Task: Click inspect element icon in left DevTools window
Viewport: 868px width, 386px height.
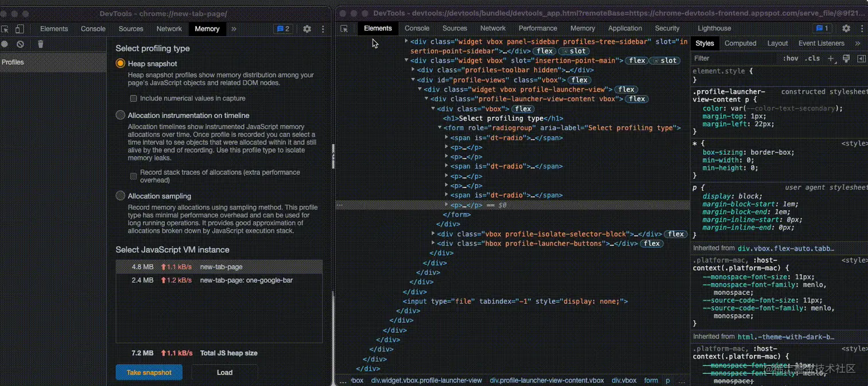Action: coord(5,29)
